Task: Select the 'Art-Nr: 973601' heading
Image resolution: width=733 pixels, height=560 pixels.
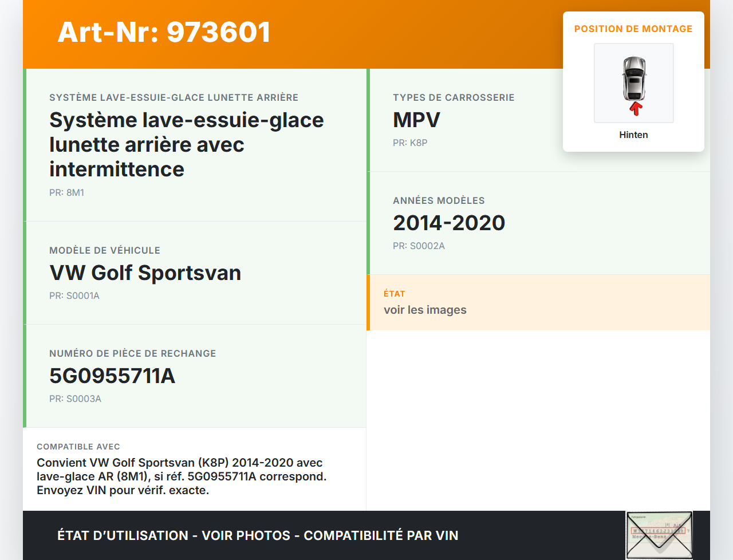Action: click(164, 32)
